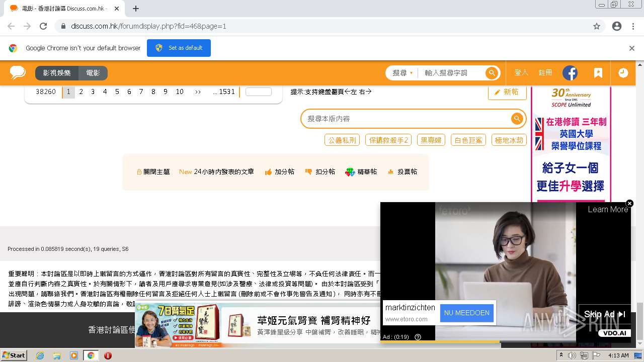Image resolution: width=644 pixels, height=362 pixels.
Task: Open the 精華帖 gem filter
Action: click(x=361, y=172)
